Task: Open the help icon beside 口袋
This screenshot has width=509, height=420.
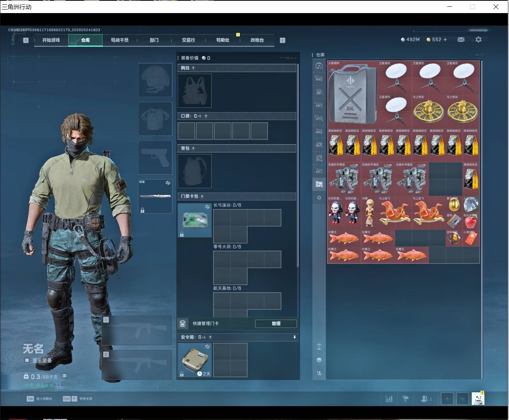Action: pyautogui.click(x=206, y=116)
